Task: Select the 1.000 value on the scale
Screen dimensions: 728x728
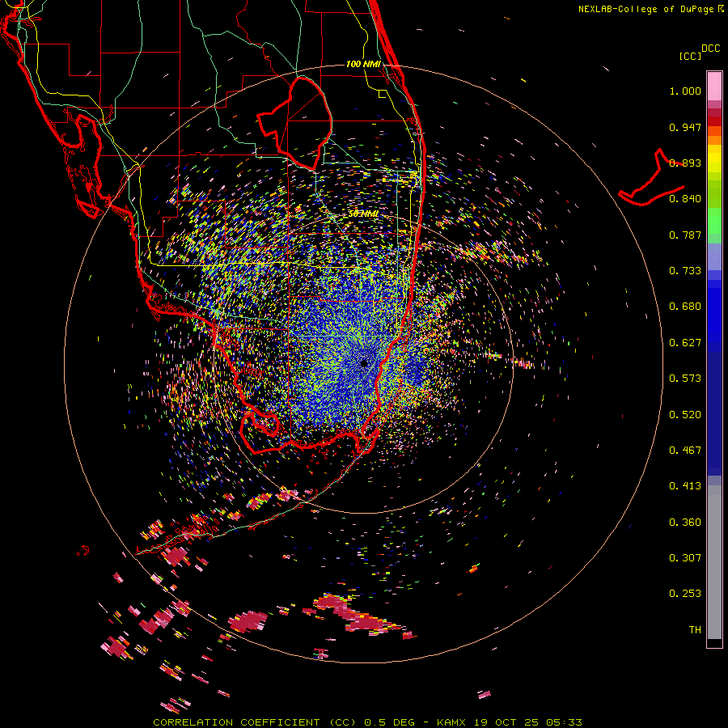Action: (685, 91)
